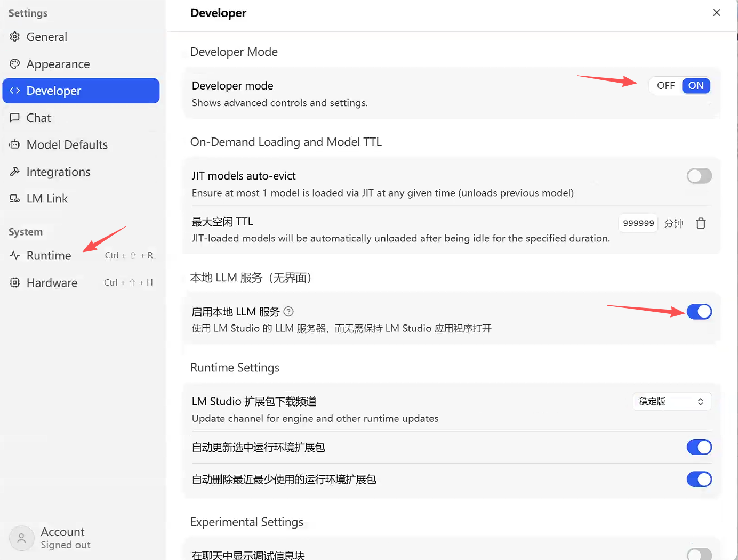Click the 最大空闲 TTL value field

click(x=638, y=223)
